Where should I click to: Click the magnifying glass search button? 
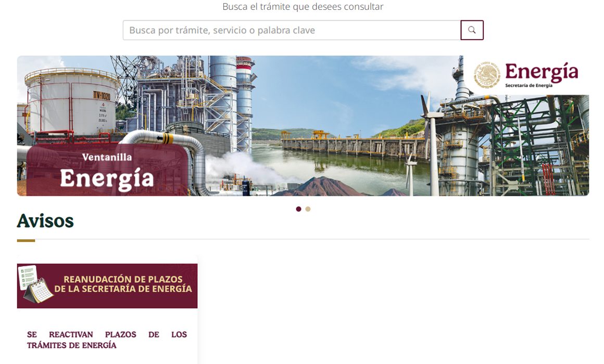tap(472, 30)
